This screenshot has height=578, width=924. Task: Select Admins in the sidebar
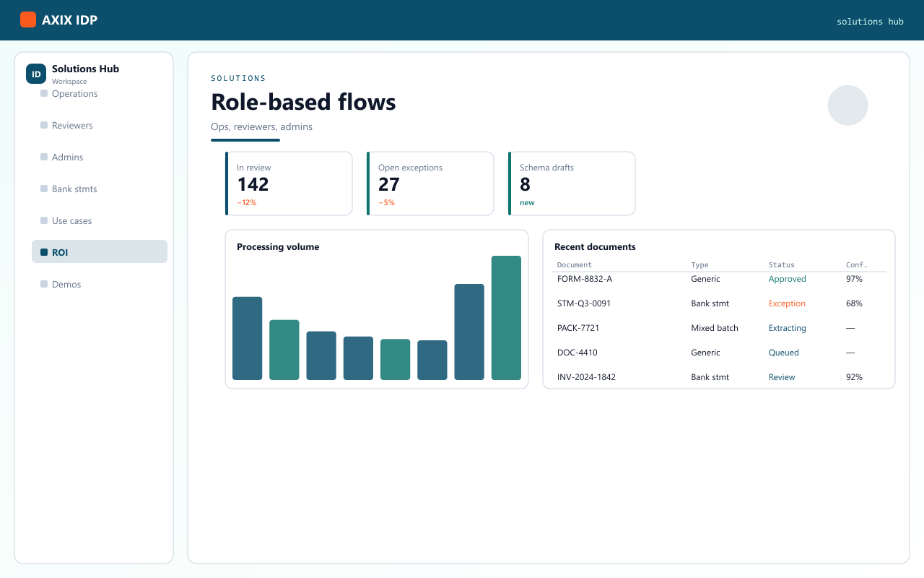(100, 158)
